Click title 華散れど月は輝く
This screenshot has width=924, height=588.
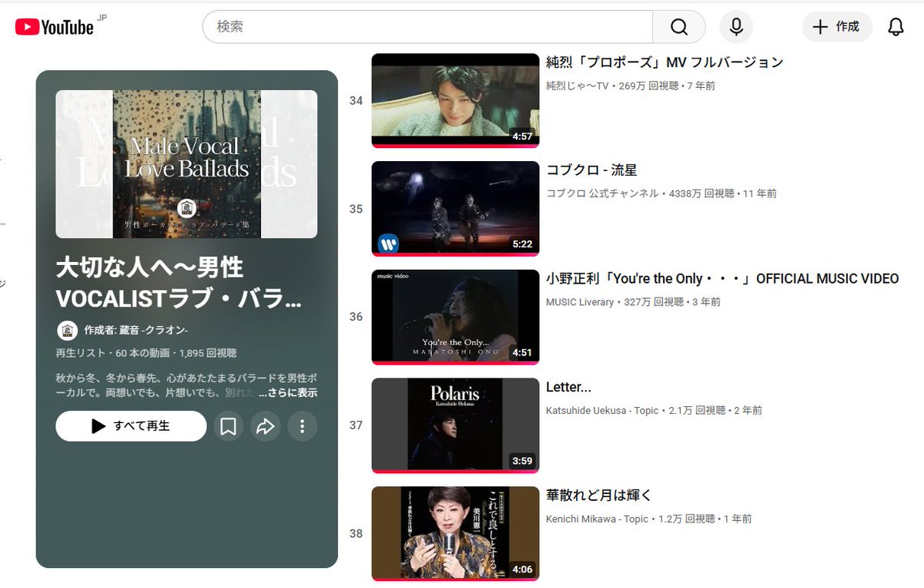tap(599, 496)
